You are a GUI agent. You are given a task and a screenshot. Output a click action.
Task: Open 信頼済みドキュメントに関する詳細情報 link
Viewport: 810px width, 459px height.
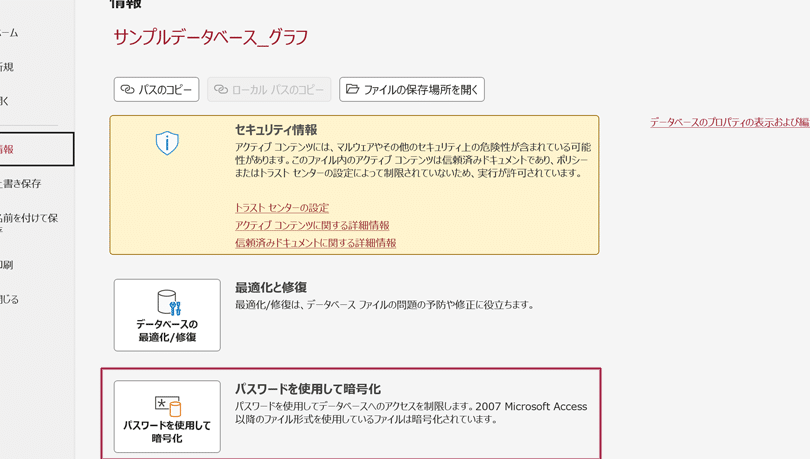(315, 243)
